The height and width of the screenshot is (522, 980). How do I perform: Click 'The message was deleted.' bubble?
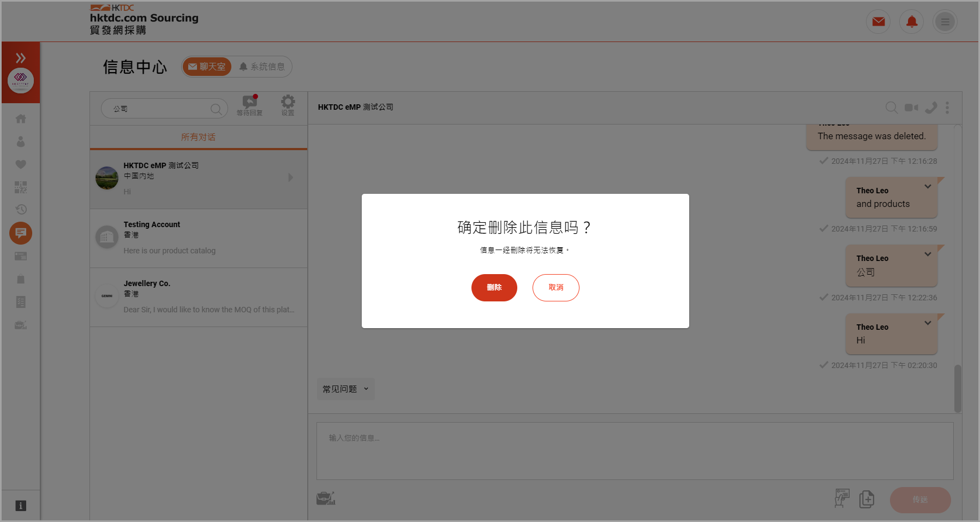pos(872,137)
